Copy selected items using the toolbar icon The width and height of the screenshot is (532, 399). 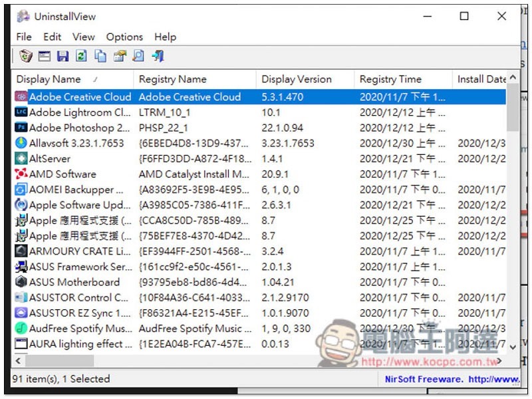[100, 56]
